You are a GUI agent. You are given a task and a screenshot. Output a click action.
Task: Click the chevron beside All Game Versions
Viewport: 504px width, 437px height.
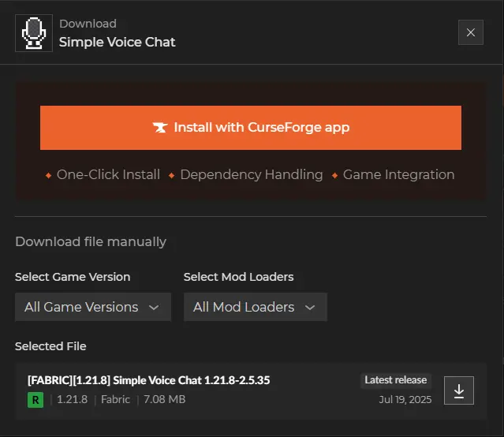[154, 307]
